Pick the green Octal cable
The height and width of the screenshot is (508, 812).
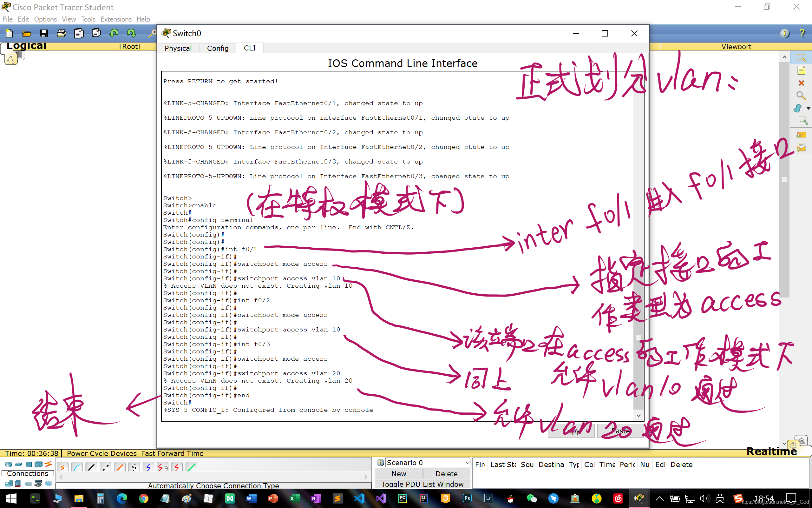[x=191, y=467]
